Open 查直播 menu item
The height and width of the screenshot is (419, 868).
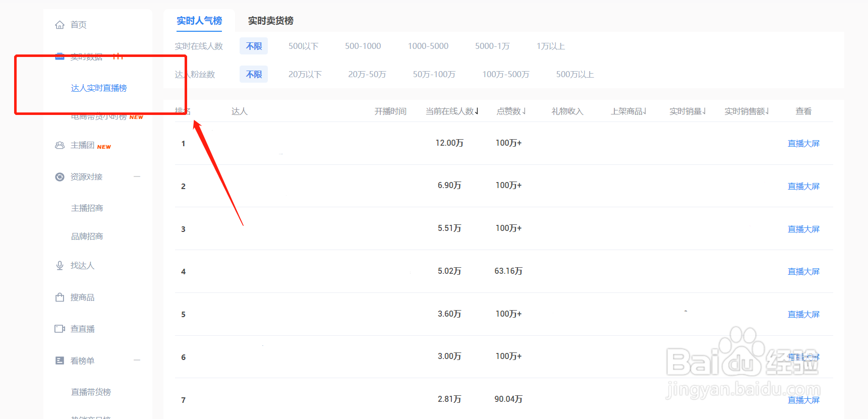(83, 329)
